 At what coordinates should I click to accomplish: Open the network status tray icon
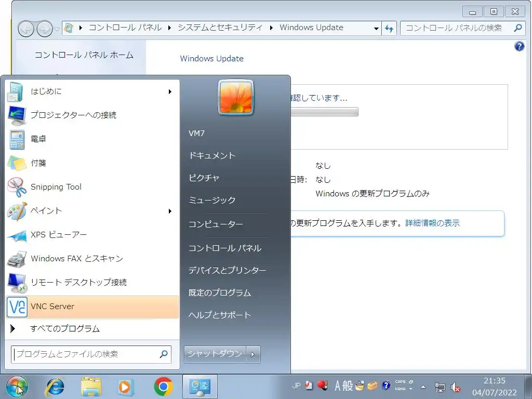click(x=440, y=387)
